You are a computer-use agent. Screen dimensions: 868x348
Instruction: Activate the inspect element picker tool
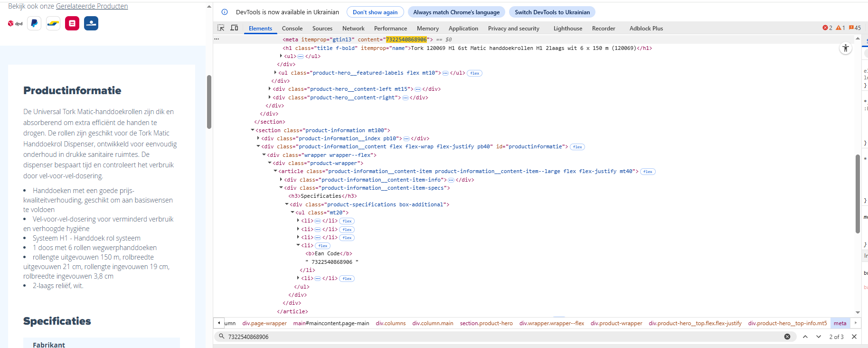[x=221, y=28]
